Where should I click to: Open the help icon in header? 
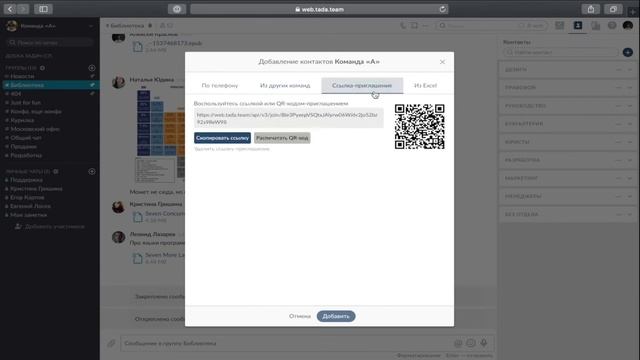[612, 26]
